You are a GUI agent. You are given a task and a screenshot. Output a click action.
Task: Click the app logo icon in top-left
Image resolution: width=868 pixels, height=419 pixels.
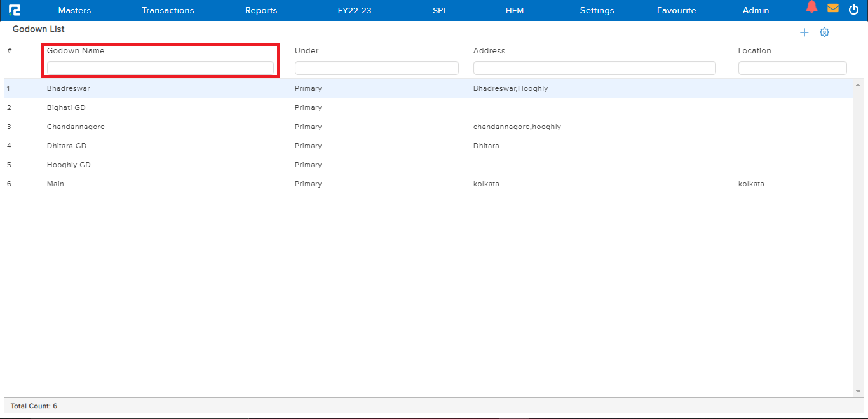pyautogui.click(x=15, y=10)
